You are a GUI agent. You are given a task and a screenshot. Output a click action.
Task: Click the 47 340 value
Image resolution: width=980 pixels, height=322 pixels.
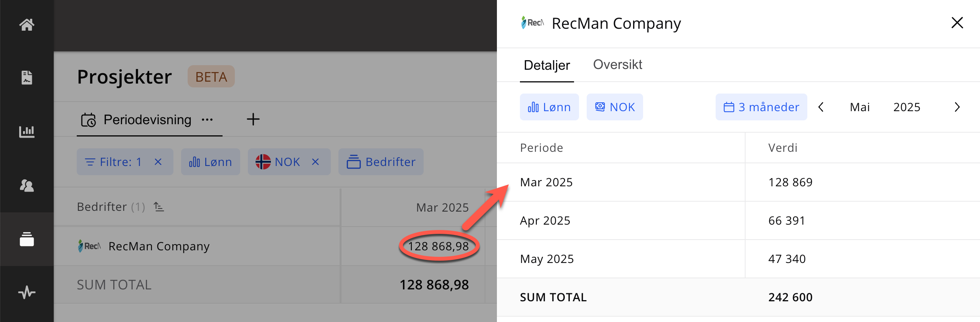click(x=787, y=259)
